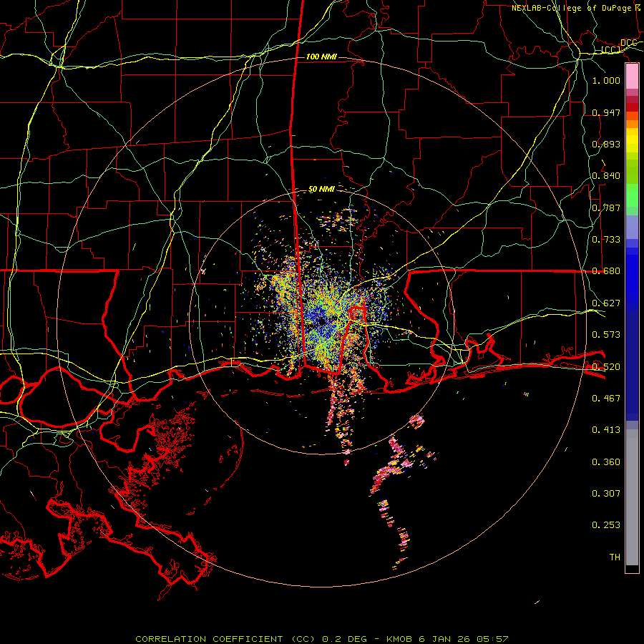Click the 0.307 legend value
Screen dimensions: 644x644
606,493
